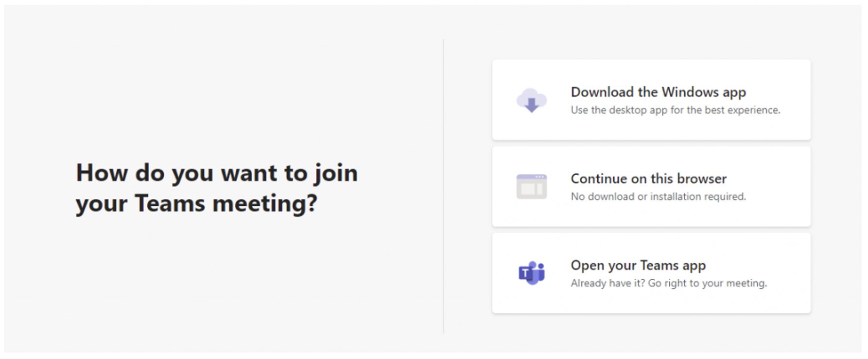Click "Open your Teams app" title text
868x359 pixels.
click(x=638, y=266)
